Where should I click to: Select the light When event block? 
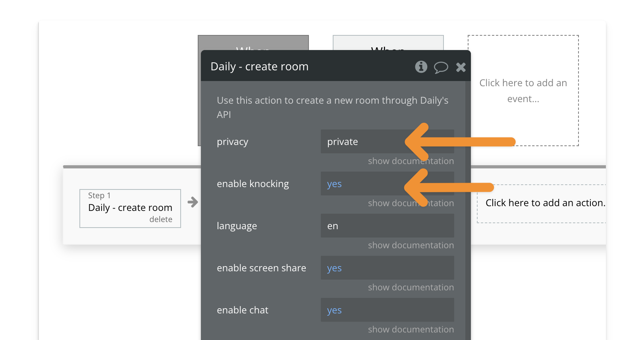(x=388, y=42)
